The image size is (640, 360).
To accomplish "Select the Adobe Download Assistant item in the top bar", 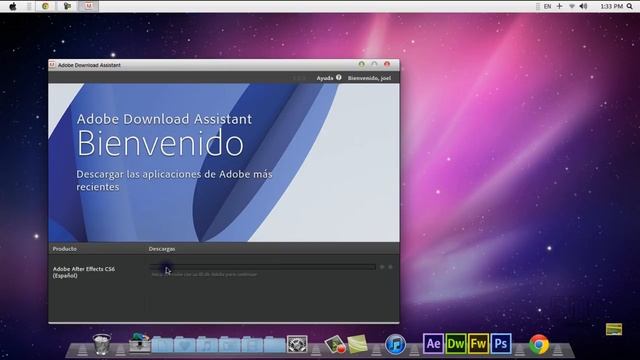I will click(x=89, y=6).
